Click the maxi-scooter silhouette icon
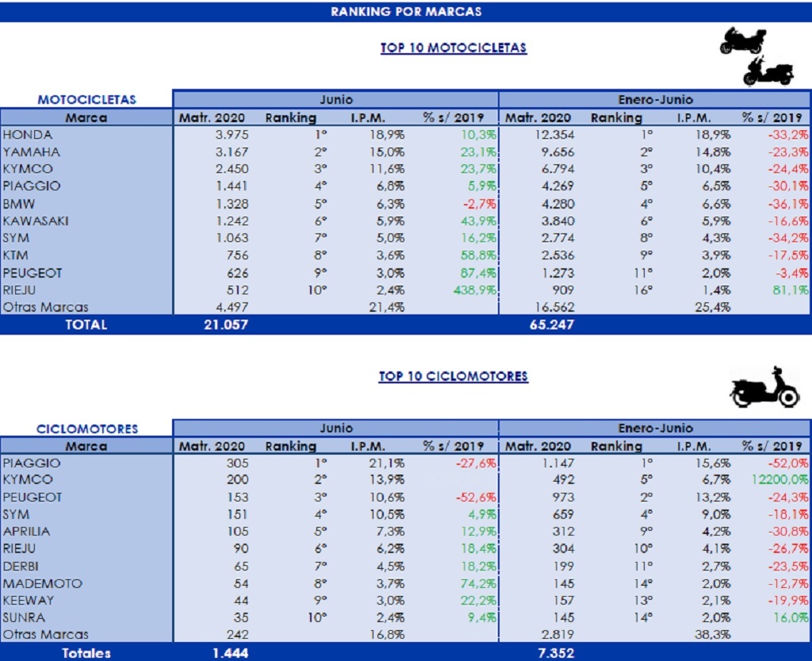This screenshot has height=661, width=812. [768, 71]
